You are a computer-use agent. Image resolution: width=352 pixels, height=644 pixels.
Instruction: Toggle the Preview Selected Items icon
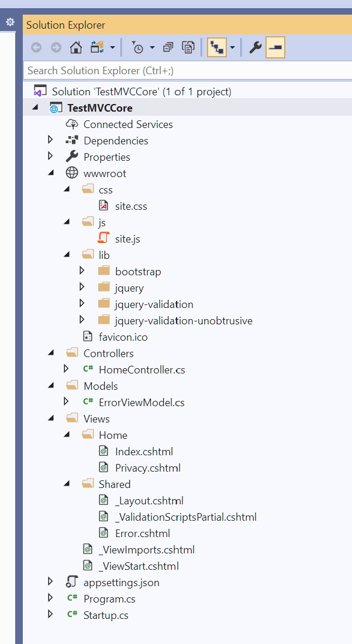click(275, 46)
